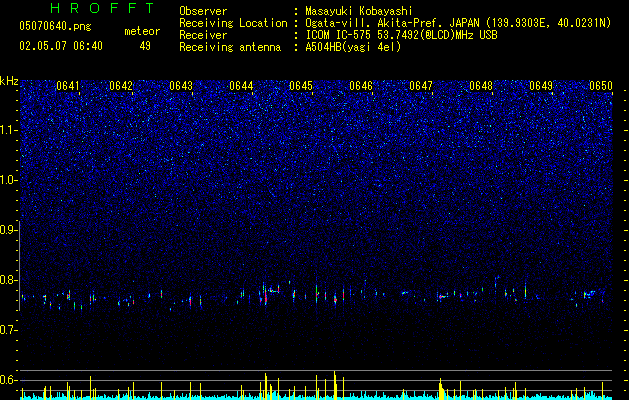Screen dimensions: 629x400
Task: Click the 0648 time marker
Action: 481,86
